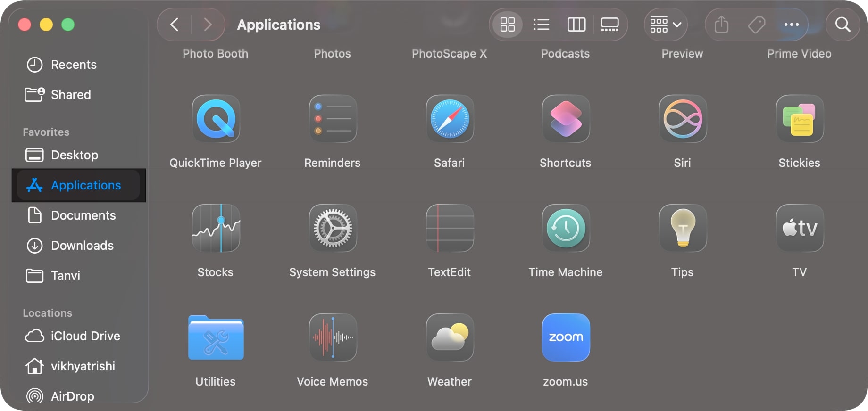Switch to icon grid view

tap(507, 25)
